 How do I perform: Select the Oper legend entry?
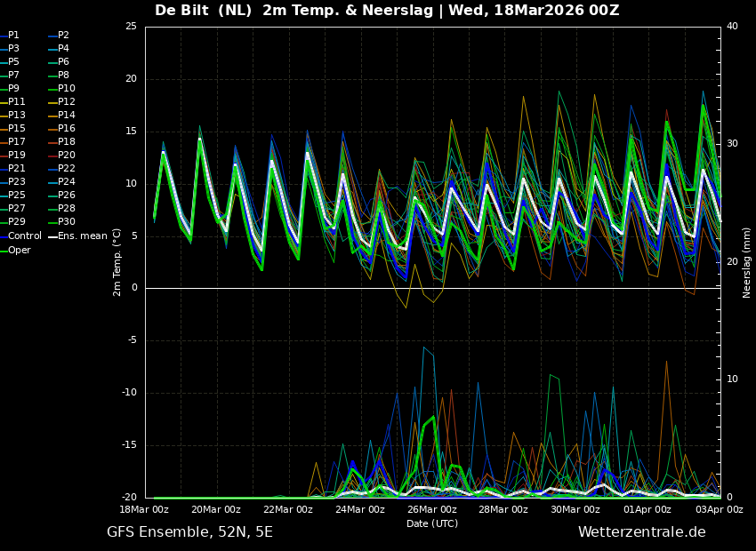tap(20, 251)
